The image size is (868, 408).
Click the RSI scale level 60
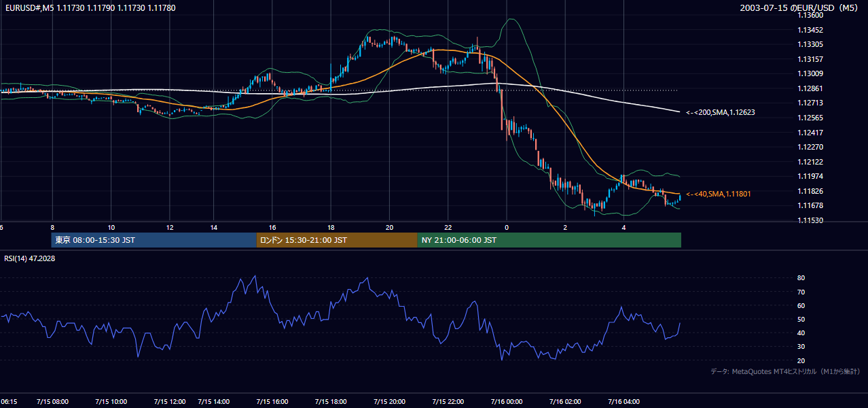[x=801, y=305]
